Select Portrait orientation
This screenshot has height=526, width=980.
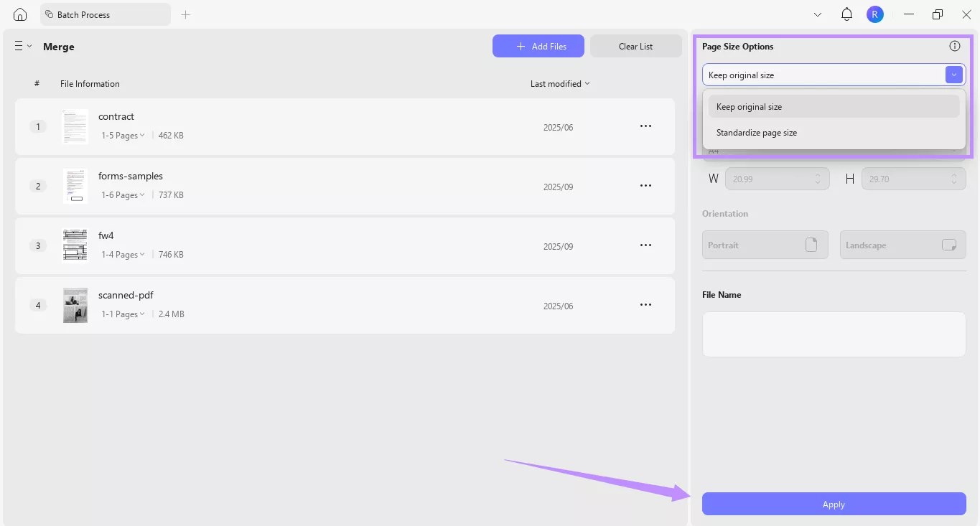765,244
